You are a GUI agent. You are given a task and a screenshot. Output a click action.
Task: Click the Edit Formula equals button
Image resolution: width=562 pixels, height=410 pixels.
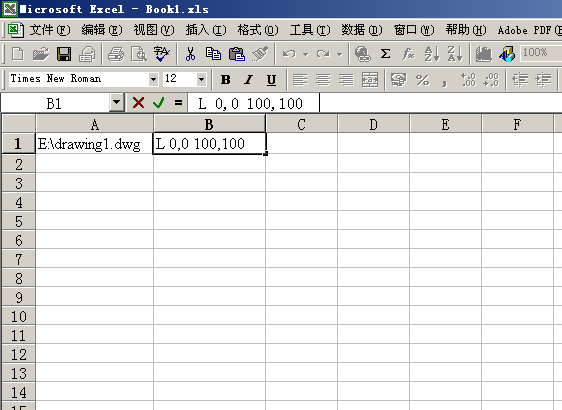tap(178, 103)
